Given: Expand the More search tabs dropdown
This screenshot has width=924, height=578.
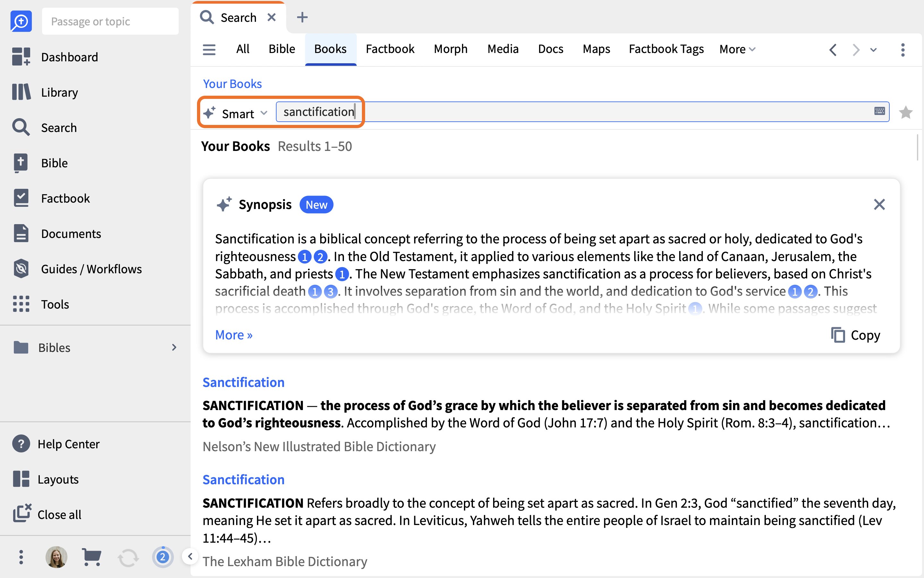Looking at the screenshot, I should coord(737,49).
